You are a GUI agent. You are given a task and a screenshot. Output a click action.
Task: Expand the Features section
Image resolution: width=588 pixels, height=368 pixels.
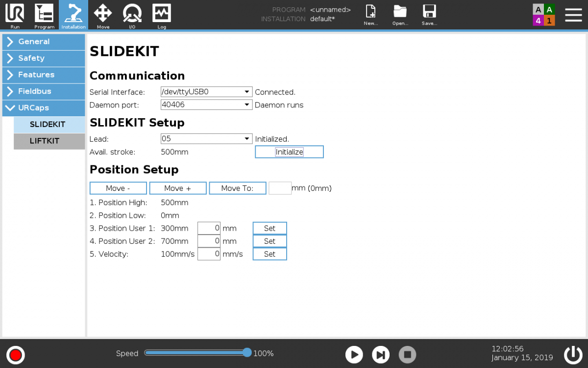[44, 75]
